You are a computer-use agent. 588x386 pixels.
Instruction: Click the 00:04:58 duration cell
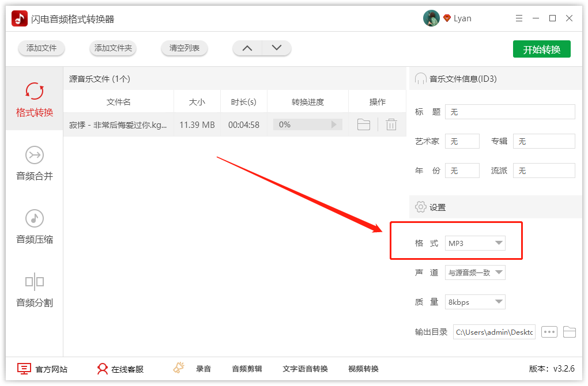click(x=244, y=125)
